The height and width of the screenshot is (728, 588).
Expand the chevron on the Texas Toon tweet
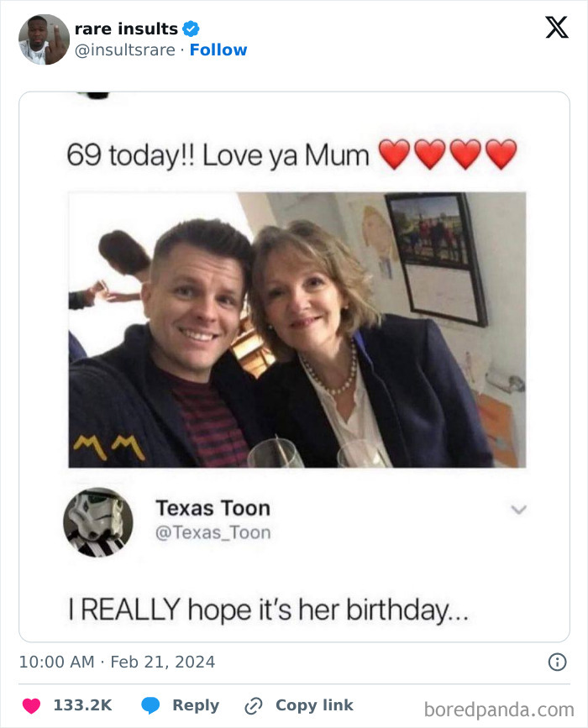click(519, 510)
